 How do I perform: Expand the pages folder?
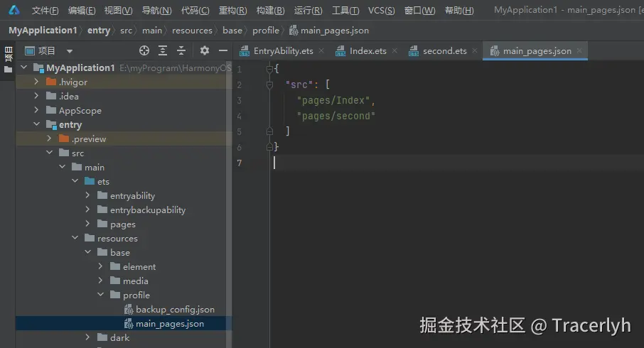click(87, 224)
